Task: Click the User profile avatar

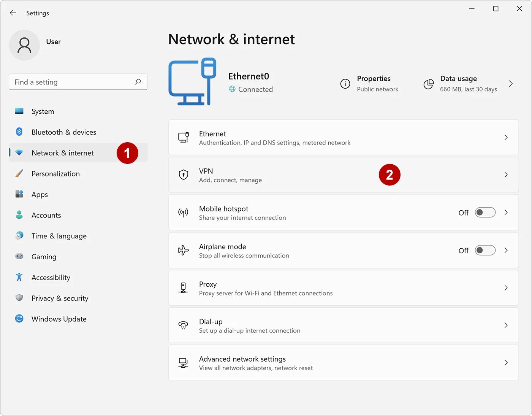Action: coord(24,45)
